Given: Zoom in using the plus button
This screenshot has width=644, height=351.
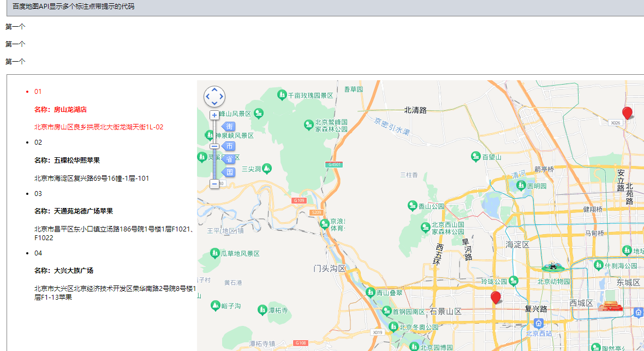Looking at the screenshot, I should coord(214,115).
